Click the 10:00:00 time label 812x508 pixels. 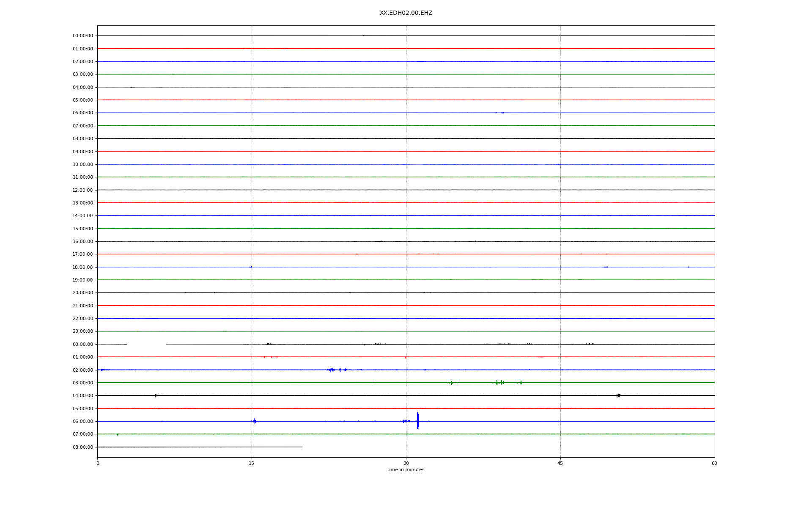(83, 164)
